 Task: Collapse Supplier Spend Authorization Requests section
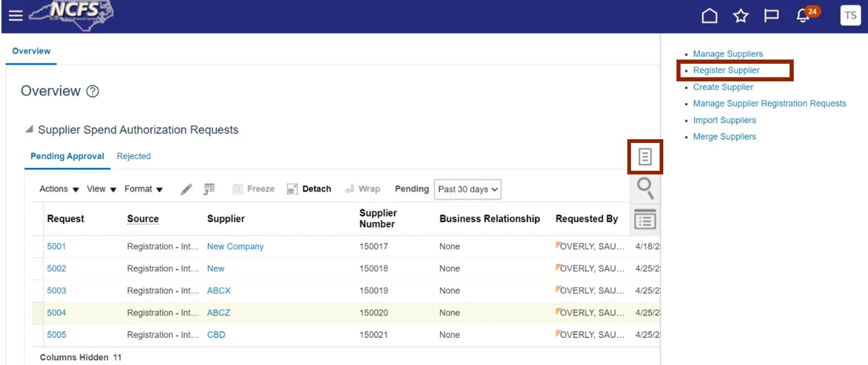[x=29, y=130]
